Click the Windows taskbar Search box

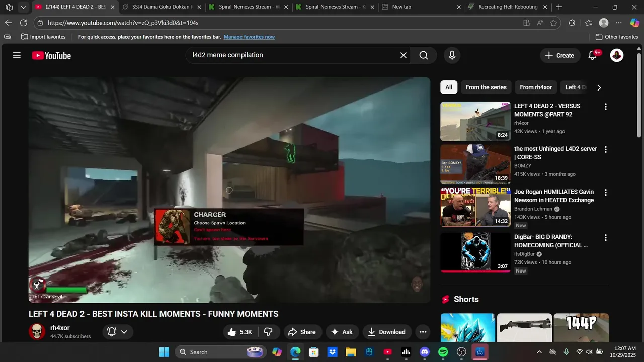(x=222, y=352)
